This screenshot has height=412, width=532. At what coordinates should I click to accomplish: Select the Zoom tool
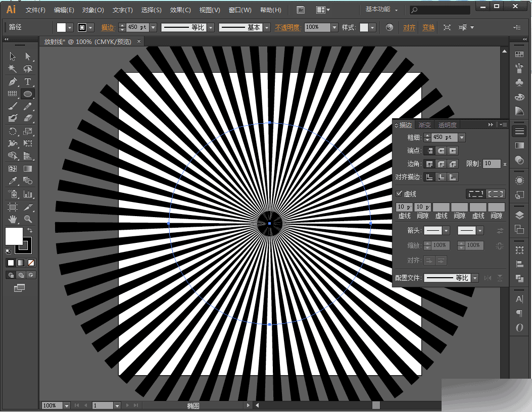[28, 219]
